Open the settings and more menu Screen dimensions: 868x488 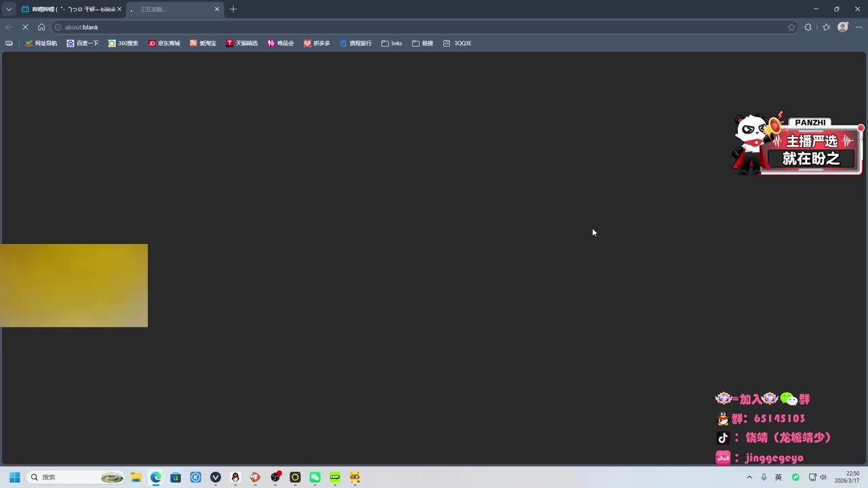tap(859, 27)
